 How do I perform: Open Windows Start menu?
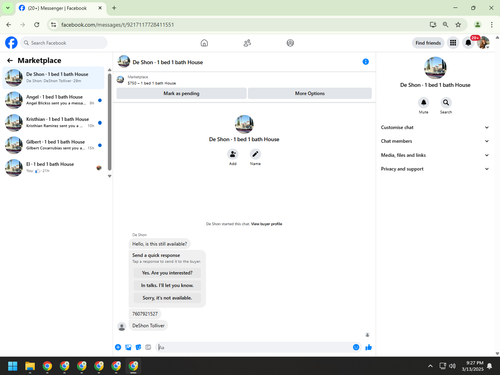13,366
